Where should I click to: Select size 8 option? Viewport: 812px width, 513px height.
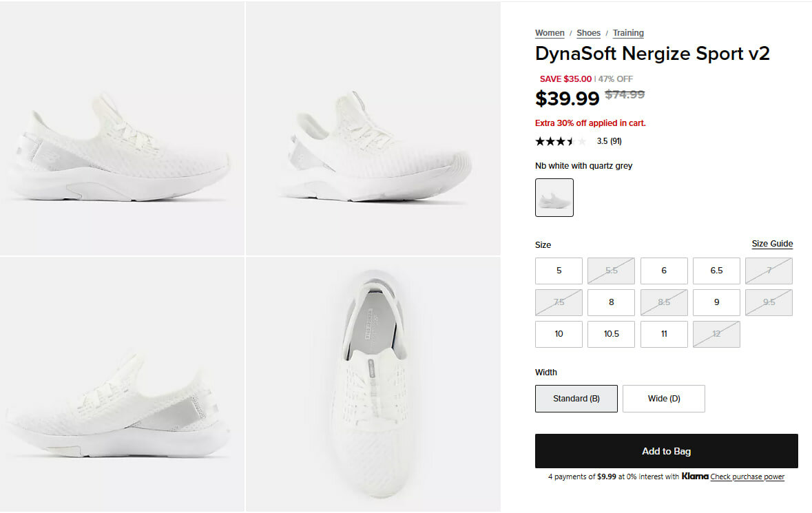pos(611,302)
